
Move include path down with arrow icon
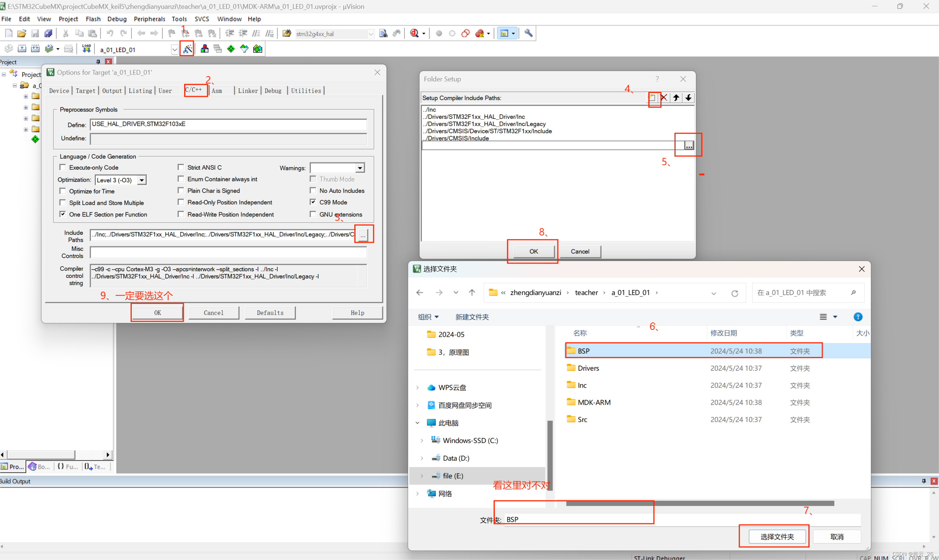[x=689, y=98]
